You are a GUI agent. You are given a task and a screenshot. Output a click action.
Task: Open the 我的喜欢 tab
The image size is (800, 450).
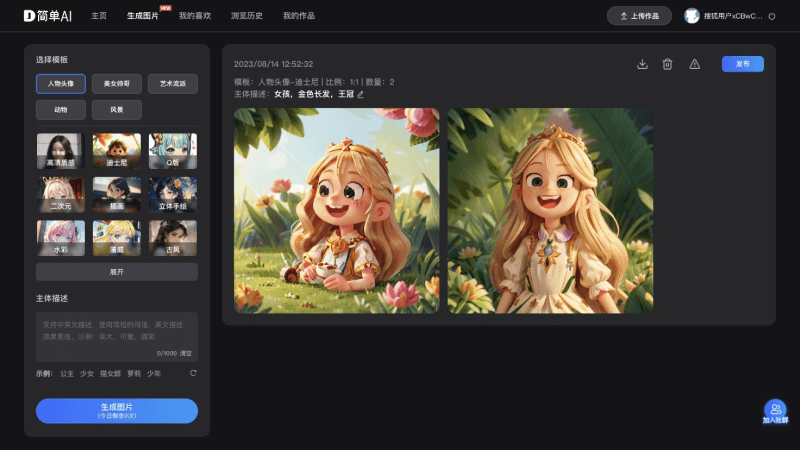tap(194, 17)
